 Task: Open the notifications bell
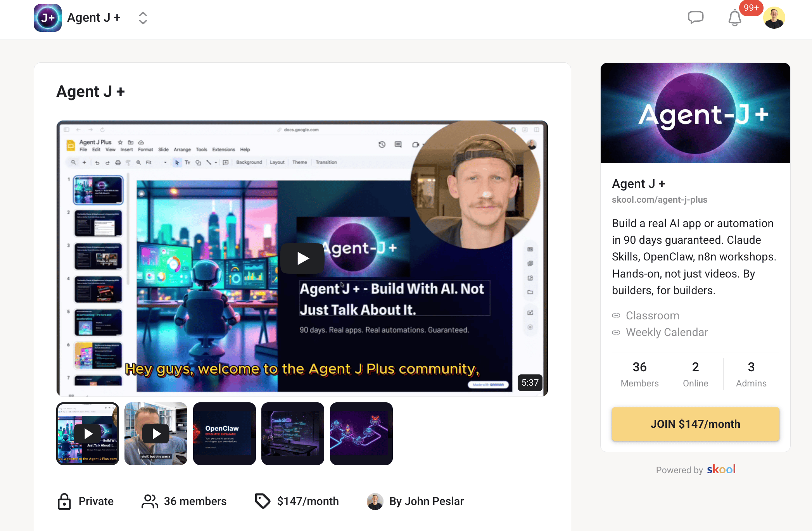tap(734, 18)
